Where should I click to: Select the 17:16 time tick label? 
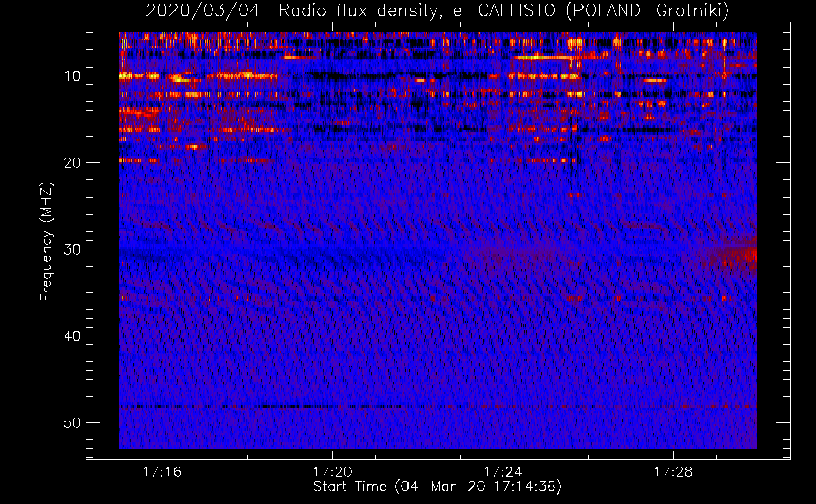(x=162, y=472)
